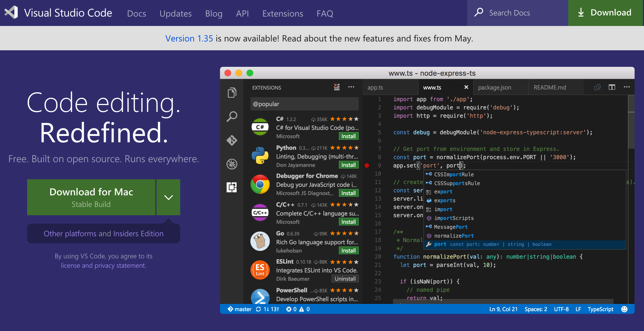Select the Extensions icon in activity bar
644x331 pixels.
coord(232,187)
